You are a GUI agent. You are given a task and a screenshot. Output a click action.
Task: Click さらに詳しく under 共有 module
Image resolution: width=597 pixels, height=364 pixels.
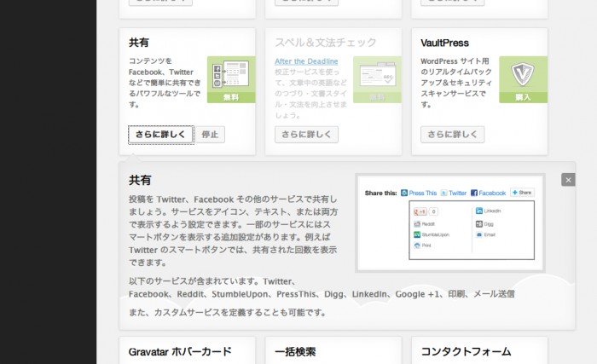(160, 135)
